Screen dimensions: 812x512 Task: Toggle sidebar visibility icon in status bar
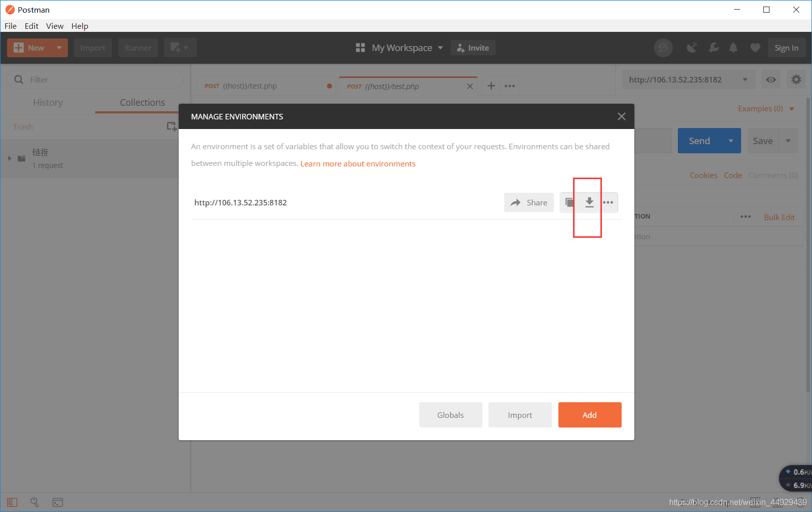pos(12,502)
